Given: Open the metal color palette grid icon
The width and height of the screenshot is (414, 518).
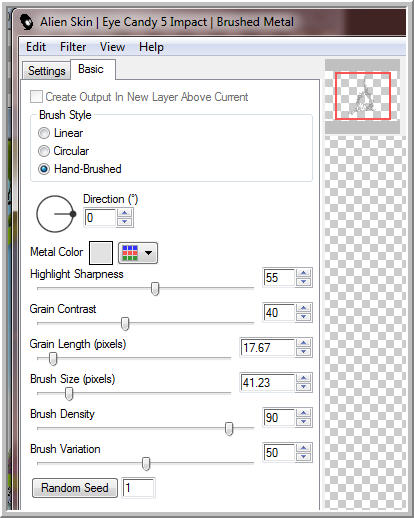Looking at the screenshot, I should (130, 253).
